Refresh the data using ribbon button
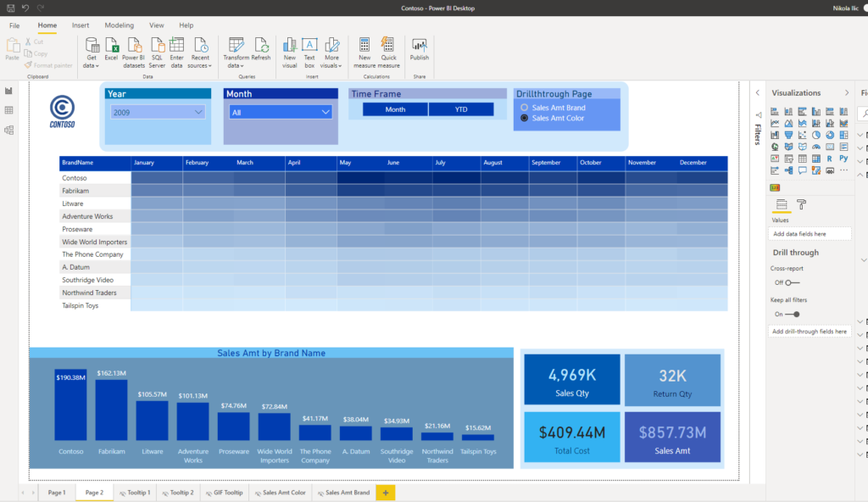This screenshot has height=502, width=868. click(261, 49)
